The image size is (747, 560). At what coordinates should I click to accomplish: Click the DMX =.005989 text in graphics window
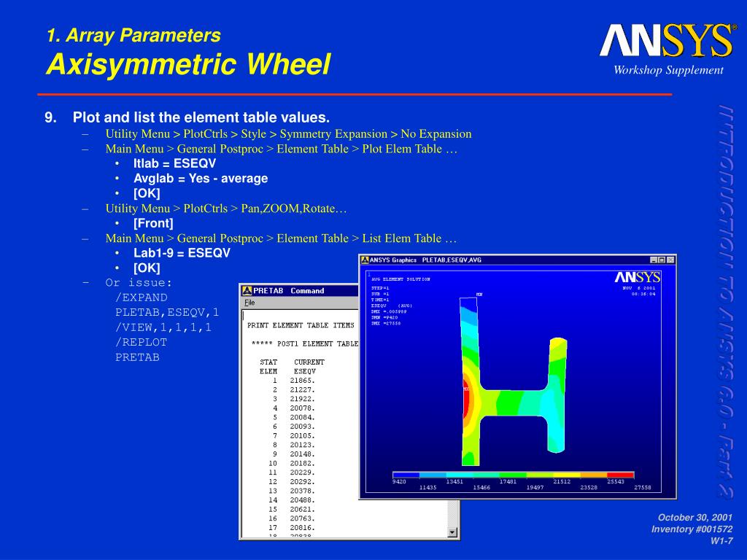389,311
